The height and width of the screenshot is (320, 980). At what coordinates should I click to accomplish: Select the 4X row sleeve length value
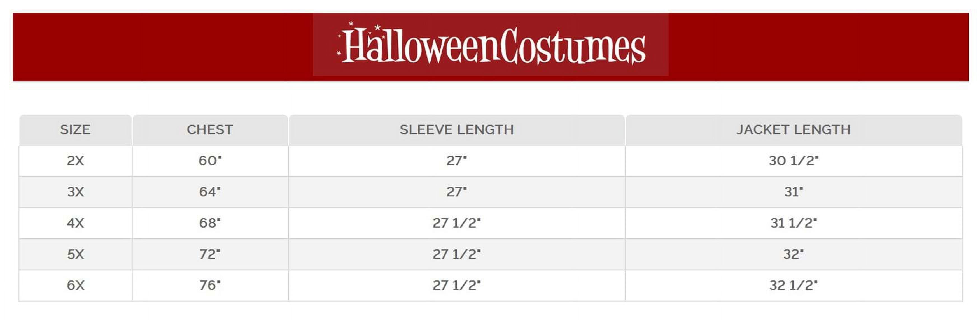(x=456, y=223)
